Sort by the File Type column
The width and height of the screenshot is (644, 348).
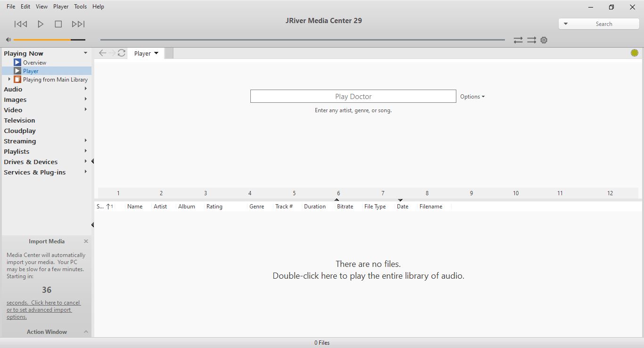pyautogui.click(x=375, y=207)
